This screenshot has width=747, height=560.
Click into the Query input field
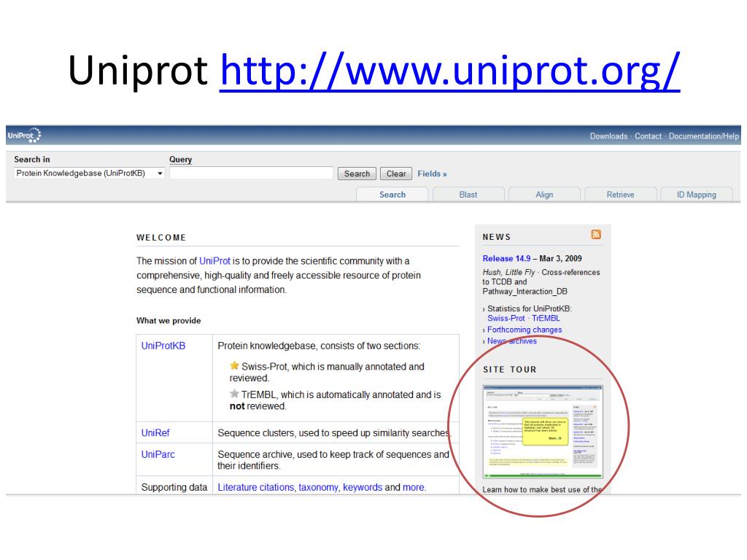tap(251, 174)
